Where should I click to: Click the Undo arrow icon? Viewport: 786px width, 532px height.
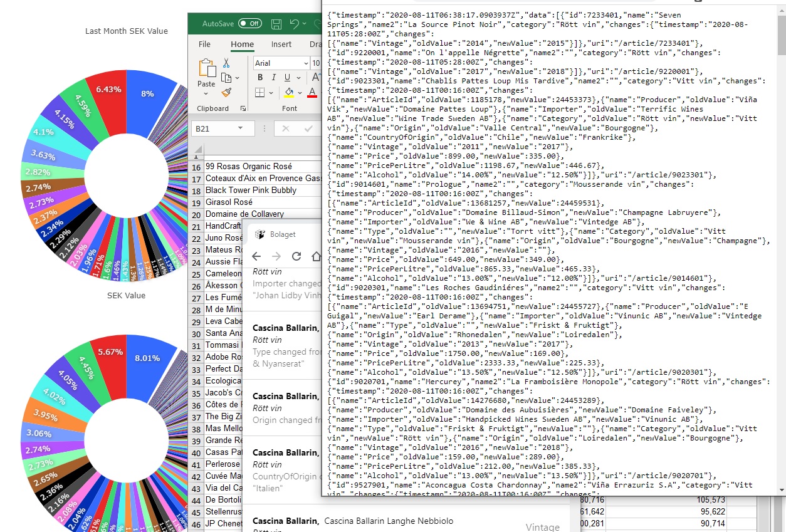coord(295,24)
